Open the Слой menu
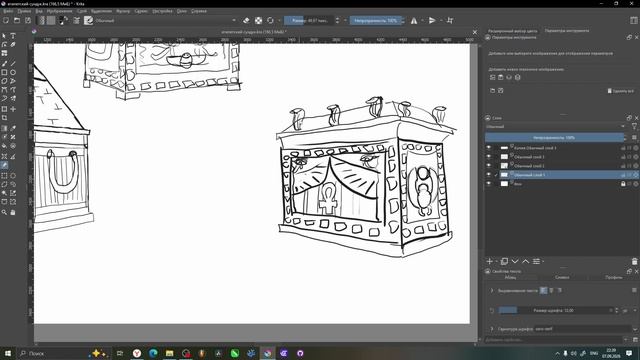The image size is (640, 360). pos(82,11)
